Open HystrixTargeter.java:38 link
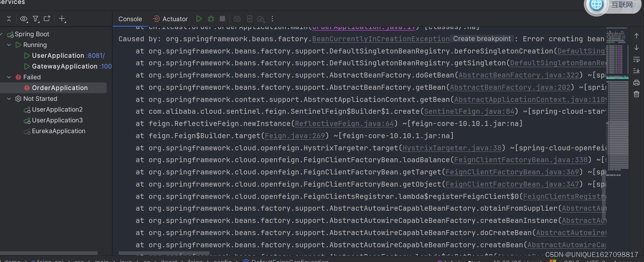Viewport: 644px width, 262px height. (x=452, y=148)
